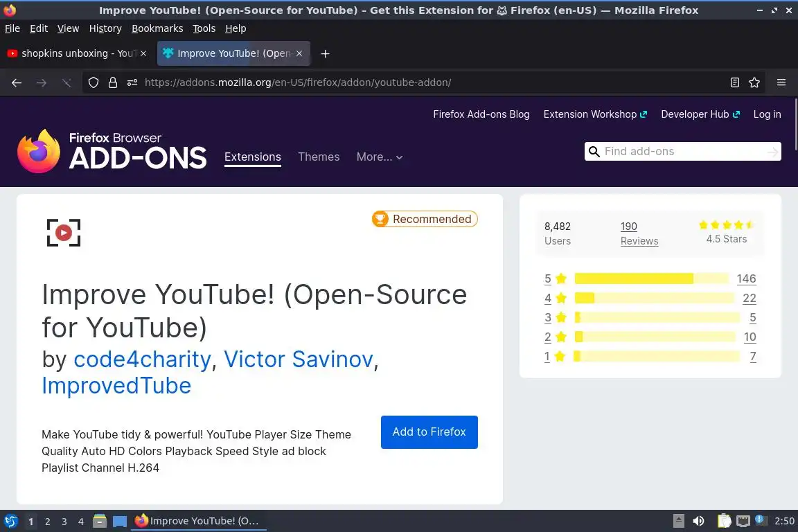Close the Improve YouTube tab
The width and height of the screenshot is (798, 532).
(x=299, y=53)
